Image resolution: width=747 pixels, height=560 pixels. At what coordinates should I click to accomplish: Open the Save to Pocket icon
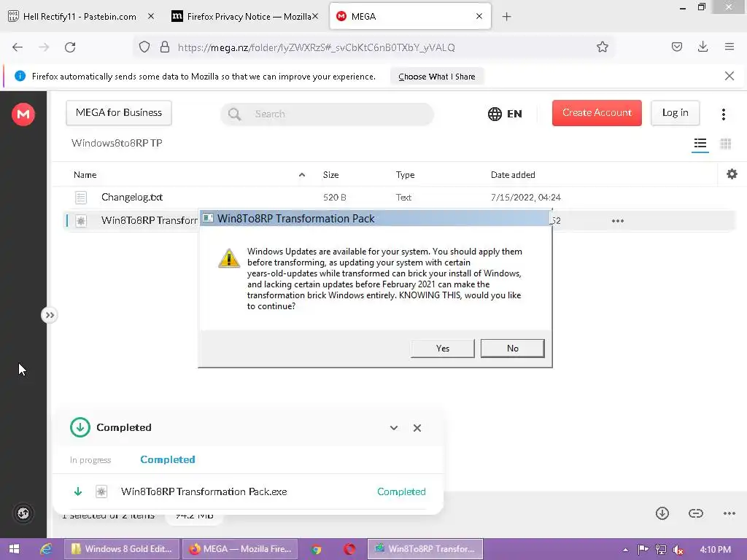676,47
